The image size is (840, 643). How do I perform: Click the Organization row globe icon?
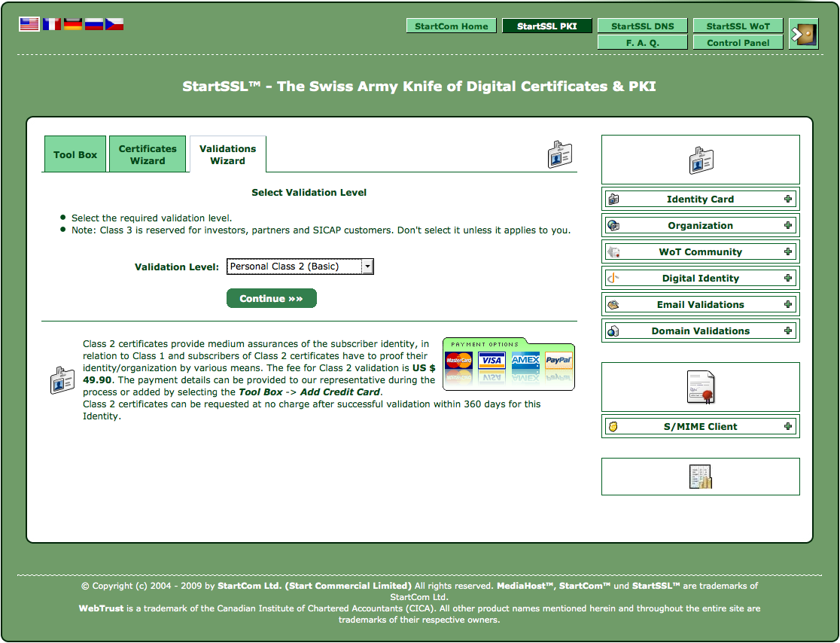coord(613,226)
